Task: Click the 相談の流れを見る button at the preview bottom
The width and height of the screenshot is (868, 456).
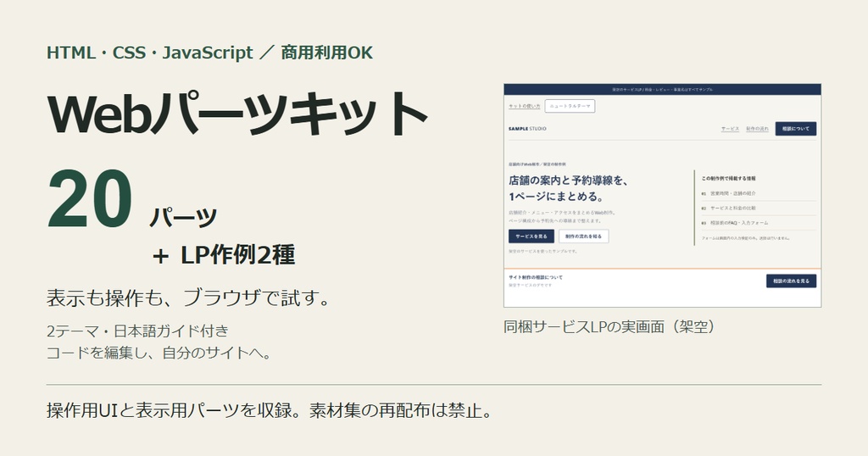Action: 791,281
